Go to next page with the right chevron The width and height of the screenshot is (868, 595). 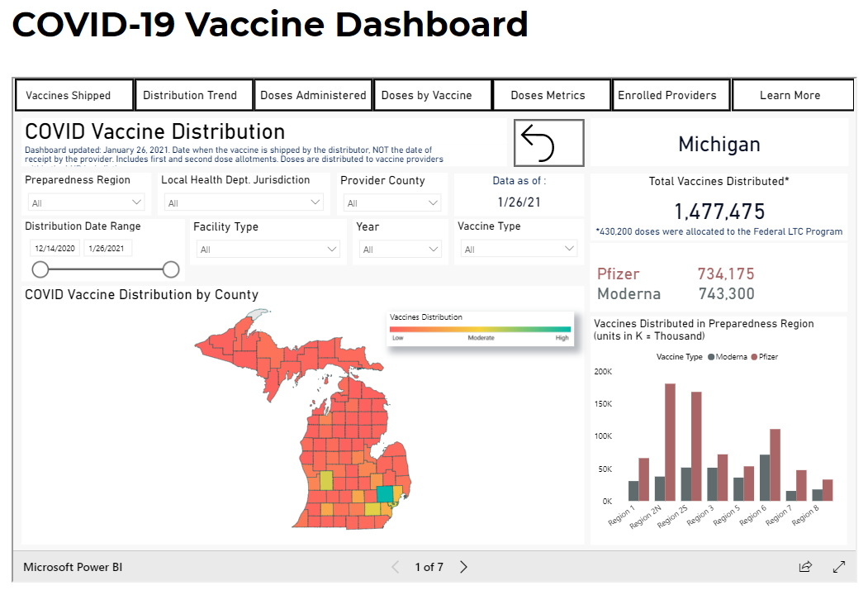click(463, 567)
